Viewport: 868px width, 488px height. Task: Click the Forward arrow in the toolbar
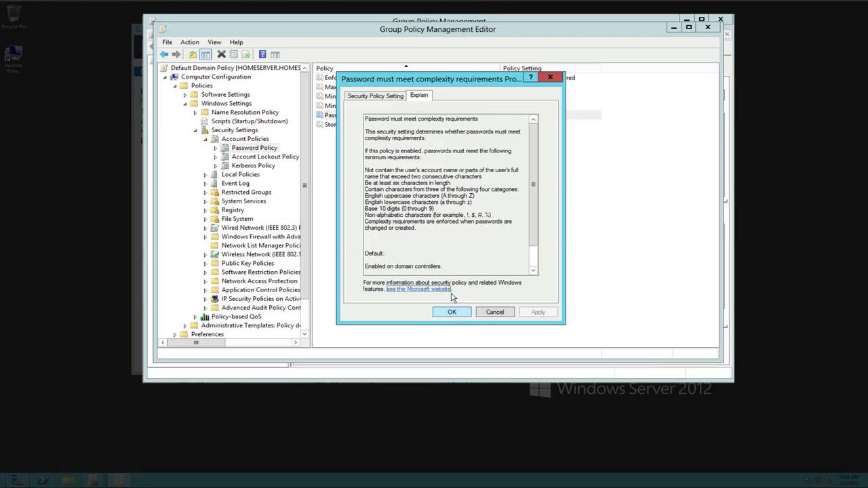[176, 54]
